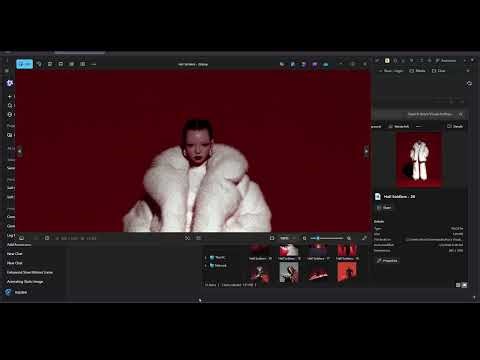Open the more options dash in viewer toolbar

94,64
